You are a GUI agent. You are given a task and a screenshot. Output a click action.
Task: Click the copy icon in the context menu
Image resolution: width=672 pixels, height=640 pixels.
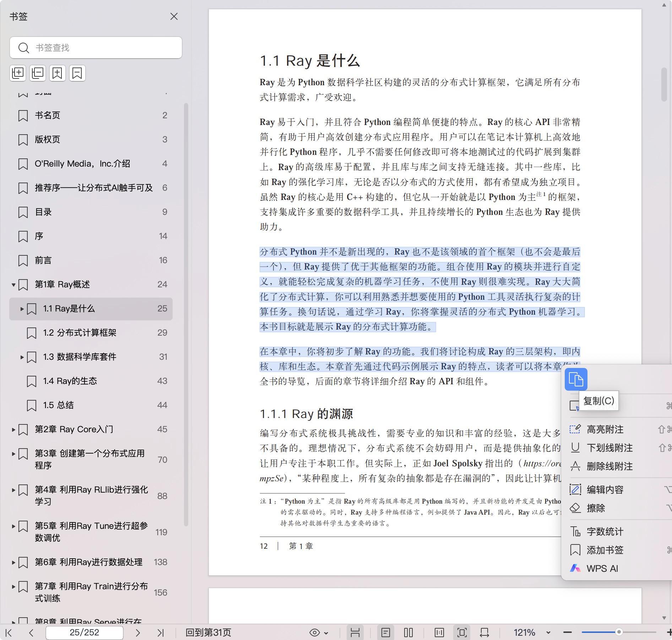coord(576,379)
